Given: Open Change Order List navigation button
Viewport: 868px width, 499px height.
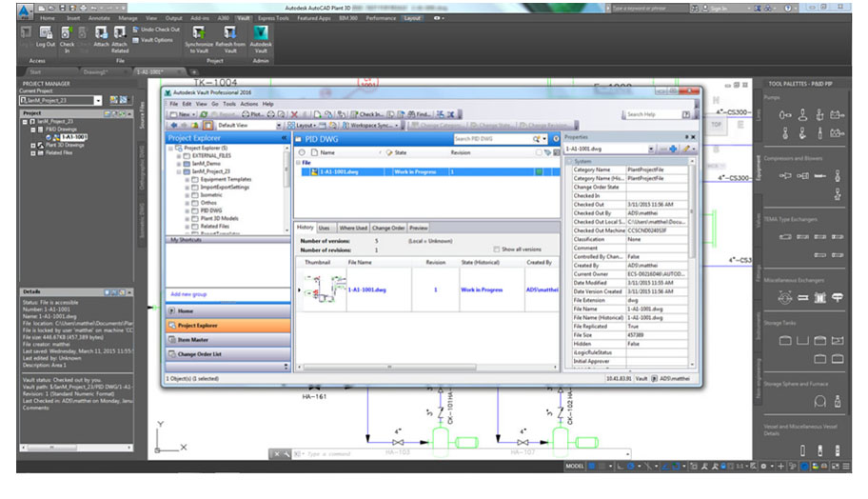Looking at the screenshot, I should pyautogui.click(x=228, y=354).
